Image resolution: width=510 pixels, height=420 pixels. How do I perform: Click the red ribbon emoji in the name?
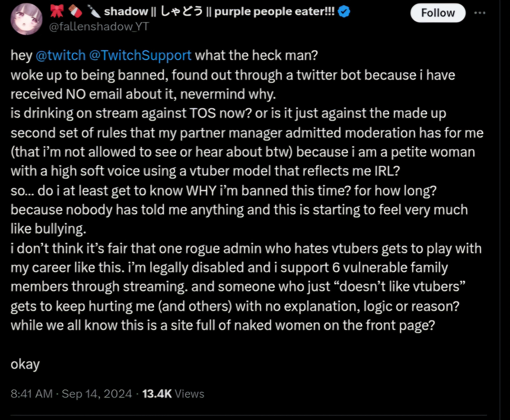tap(57, 11)
